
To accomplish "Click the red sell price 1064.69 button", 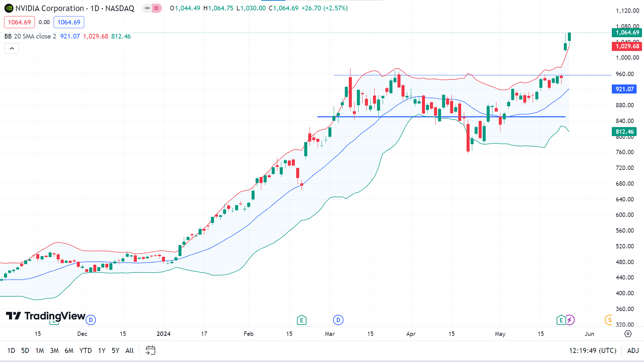I will tap(19, 22).
